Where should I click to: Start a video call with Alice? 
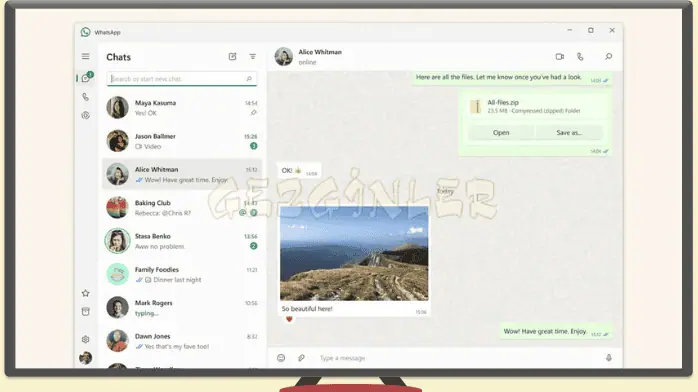[560, 57]
